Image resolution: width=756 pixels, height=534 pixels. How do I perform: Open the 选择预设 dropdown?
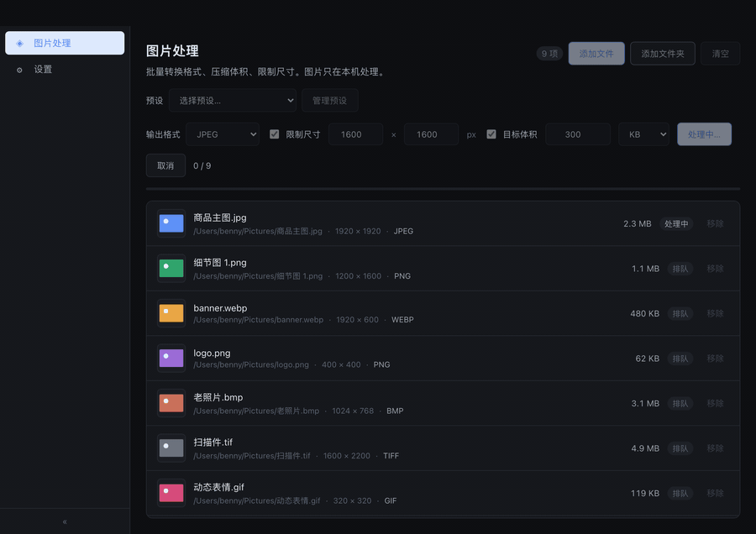click(x=233, y=100)
